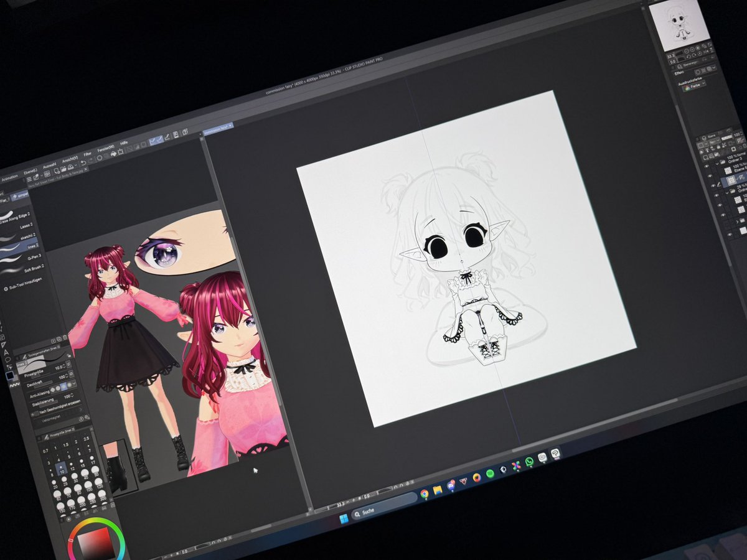Open the Filter menu

coord(87,154)
